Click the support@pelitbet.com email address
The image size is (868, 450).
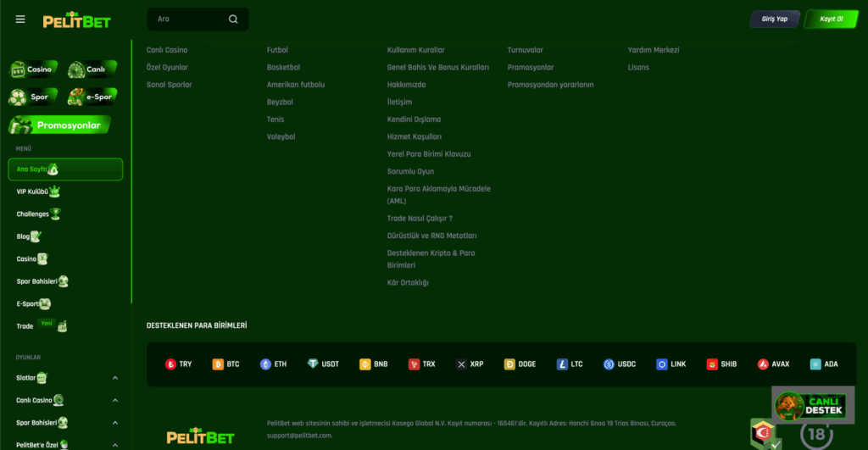point(299,436)
